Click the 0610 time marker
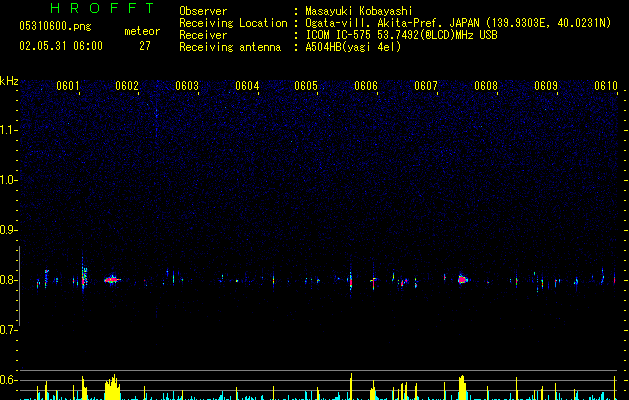This screenshot has width=629, height=400. tap(606, 86)
